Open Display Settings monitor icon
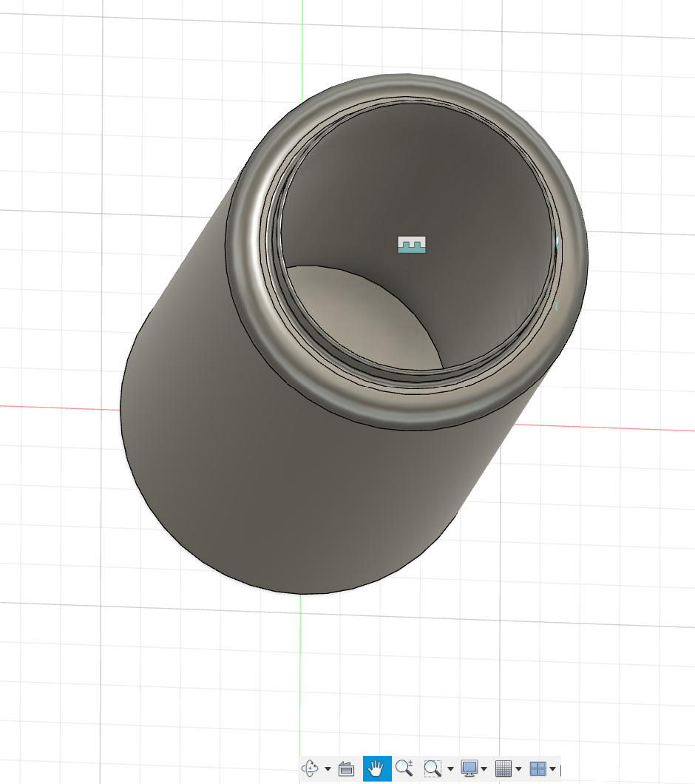This screenshot has width=695, height=784. (469, 768)
